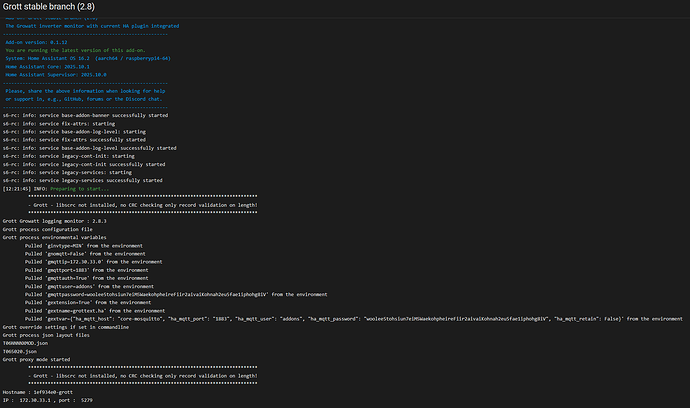Click the "fix-attrs: starting" log line
The height and width of the screenshot is (408, 690).
pos(59,123)
